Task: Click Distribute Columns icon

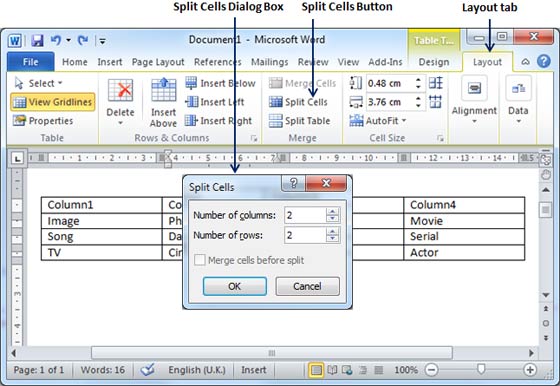Action: pyautogui.click(x=436, y=102)
